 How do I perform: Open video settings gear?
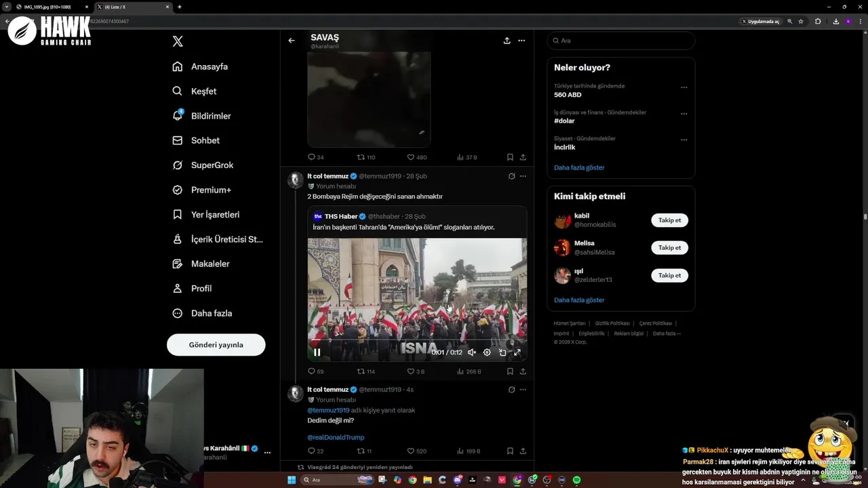pos(487,352)
